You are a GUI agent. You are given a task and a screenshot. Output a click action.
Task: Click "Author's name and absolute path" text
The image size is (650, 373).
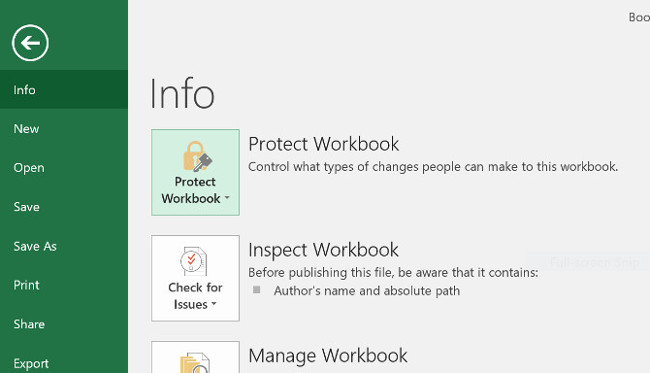coord(366,291)
